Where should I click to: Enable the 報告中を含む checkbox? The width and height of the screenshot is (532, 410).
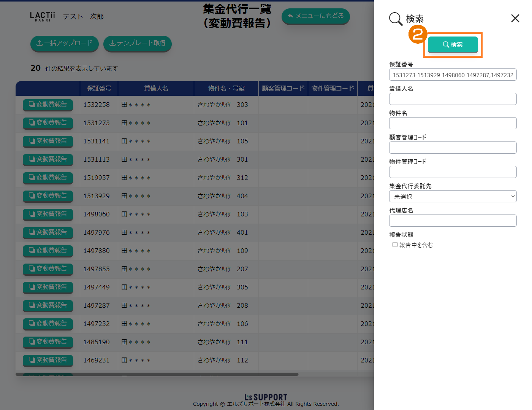coord(395,245)
